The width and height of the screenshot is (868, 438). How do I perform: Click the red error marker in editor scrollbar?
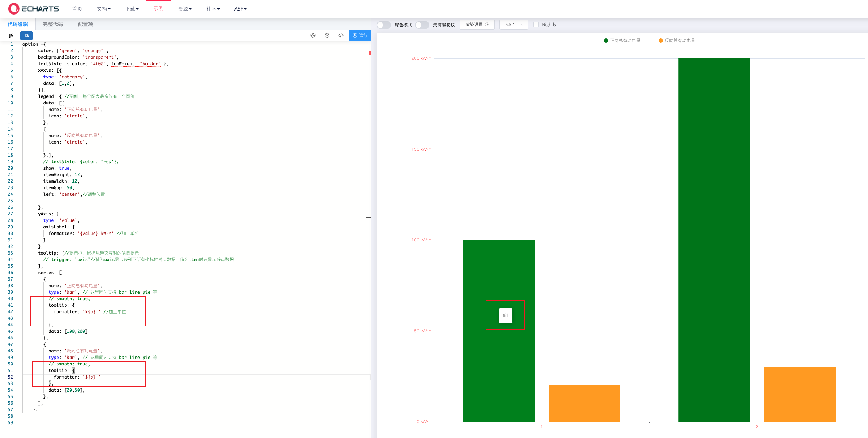(370, 53)
